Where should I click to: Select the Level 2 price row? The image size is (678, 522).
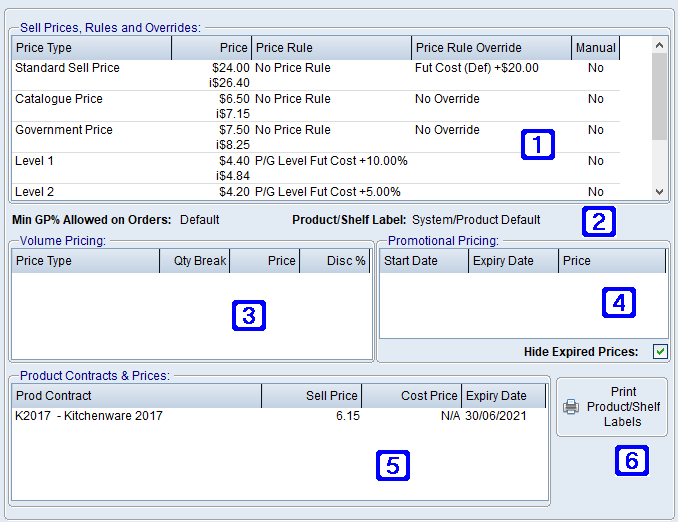tap(35, 191)
